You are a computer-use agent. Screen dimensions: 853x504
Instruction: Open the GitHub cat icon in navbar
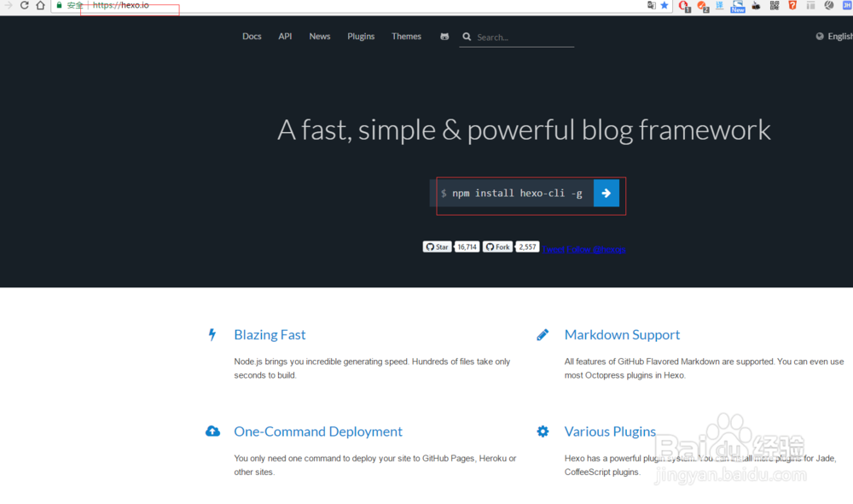tap(444, 37)
